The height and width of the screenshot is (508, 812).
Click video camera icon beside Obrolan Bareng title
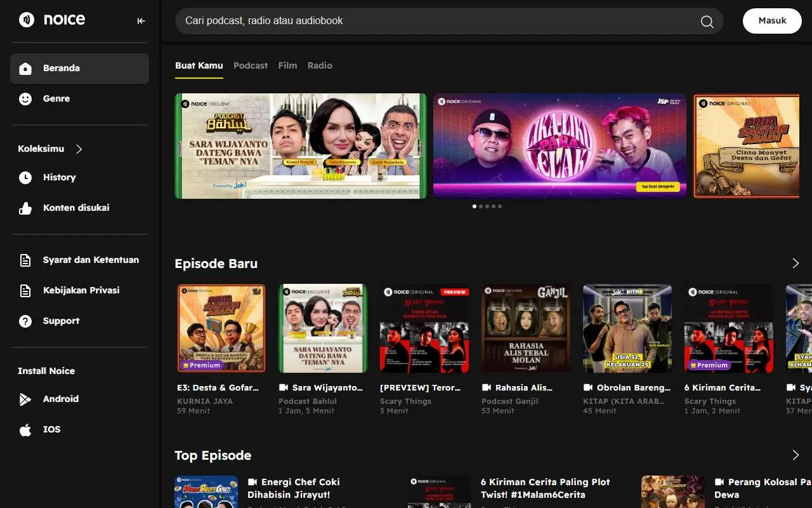coord(588,387)
